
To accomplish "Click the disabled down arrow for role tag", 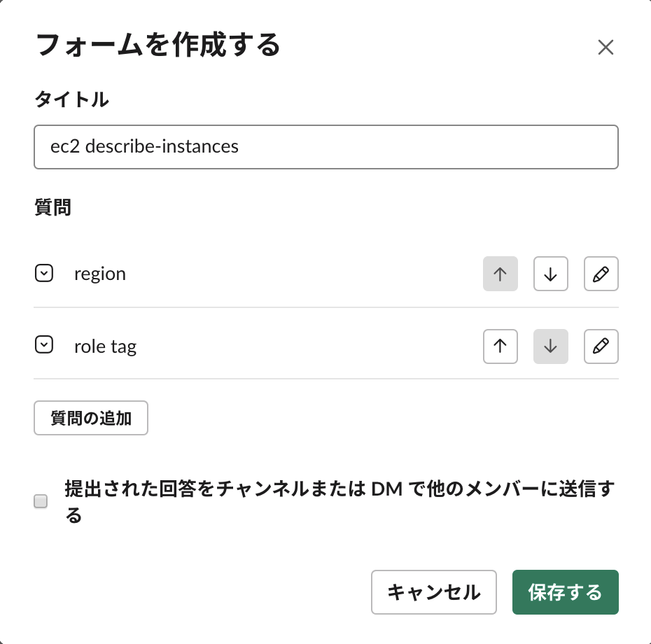I will tap(550, 346).
